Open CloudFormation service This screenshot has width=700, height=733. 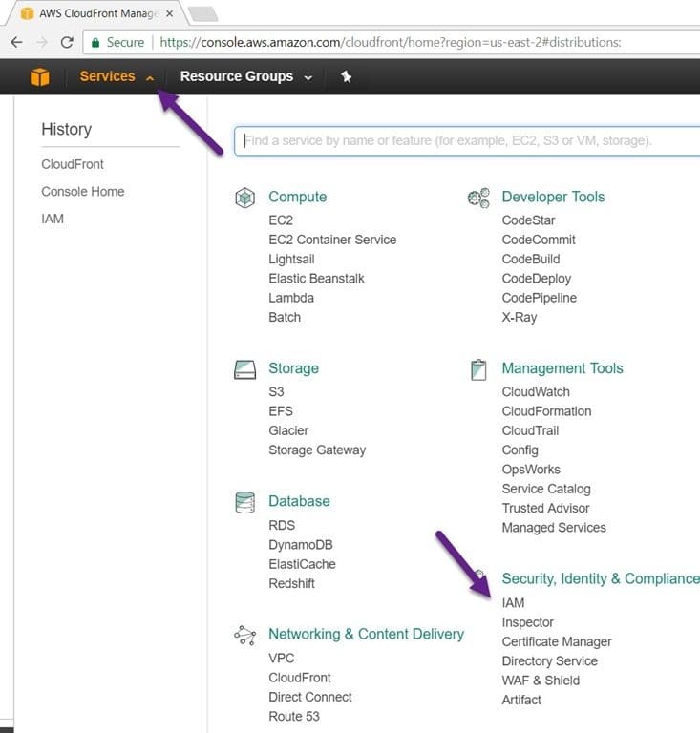tap(546, 411)
